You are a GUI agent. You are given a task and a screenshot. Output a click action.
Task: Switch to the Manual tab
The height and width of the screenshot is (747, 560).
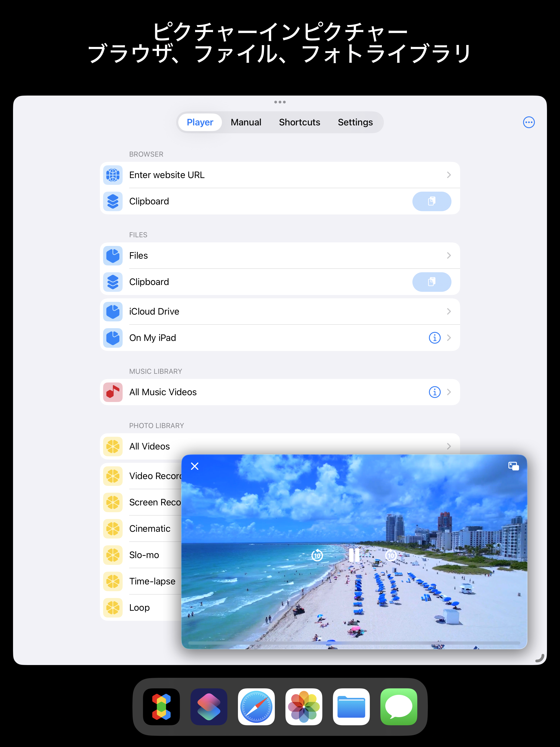click(246, 122)
